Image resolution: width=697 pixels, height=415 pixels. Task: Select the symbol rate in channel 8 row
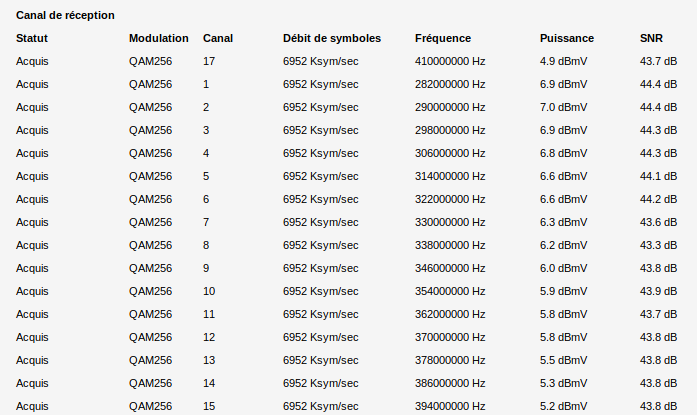[320, 245]
